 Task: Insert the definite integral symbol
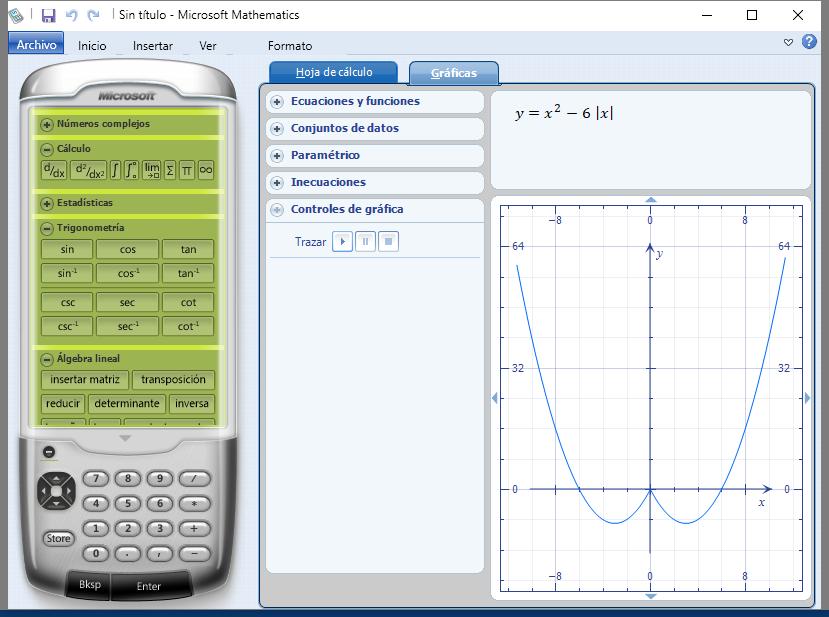[132, 170]
